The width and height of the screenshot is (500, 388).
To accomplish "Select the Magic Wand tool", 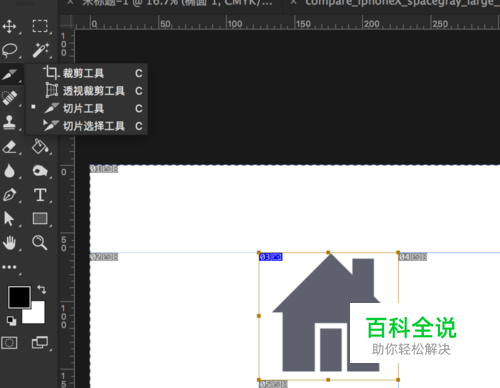I will [x=40, y=50].
